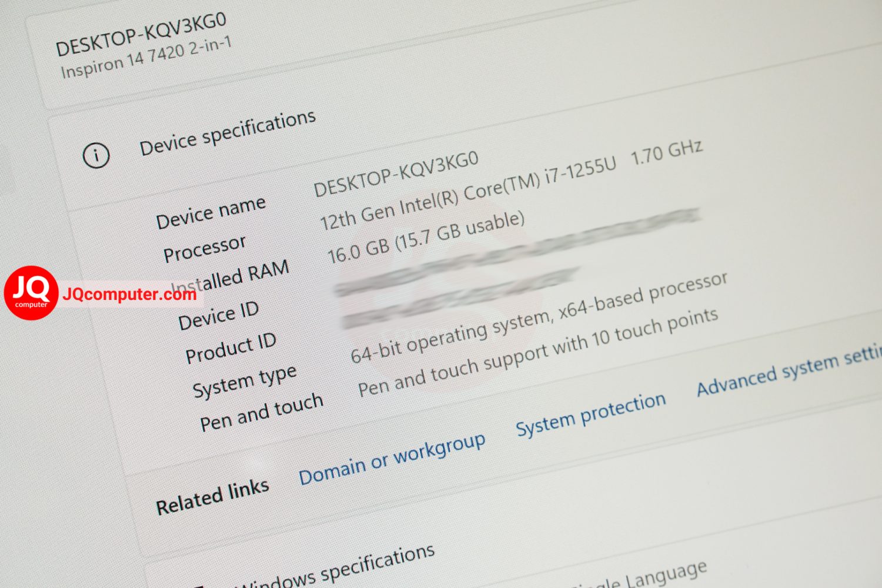Click the Related links label
Screen dimensions: 882x588
point(212,497)
